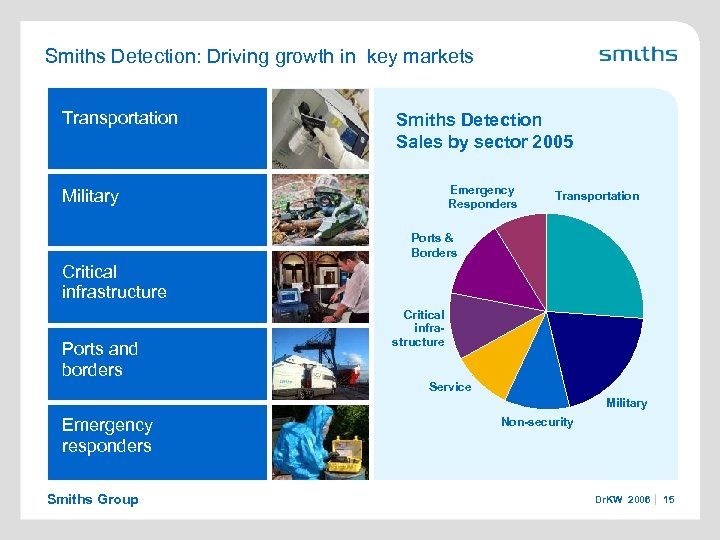
Task: Click the slide title 'Smiths Detection: Driving growth in key markets'
Action: (259, 56)
